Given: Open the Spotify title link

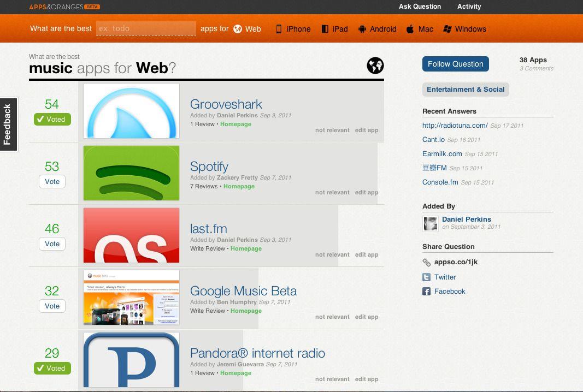Looking at the screenshot, I should point(209,167).
